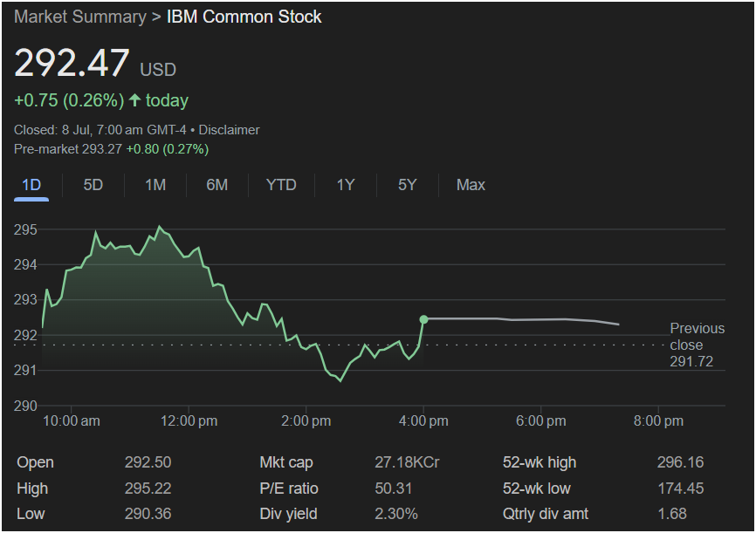Image resolution: width=756 pixels, height=533 pixels.
Task: Select the Low value 290.36
Action: 148,514
